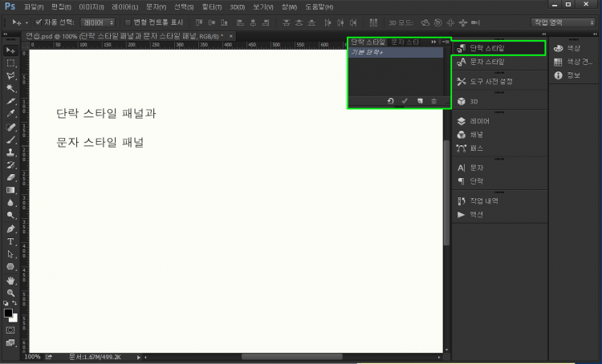
Task: Click trash icon in 단락 스타일 panel
Action: (434, 101)
